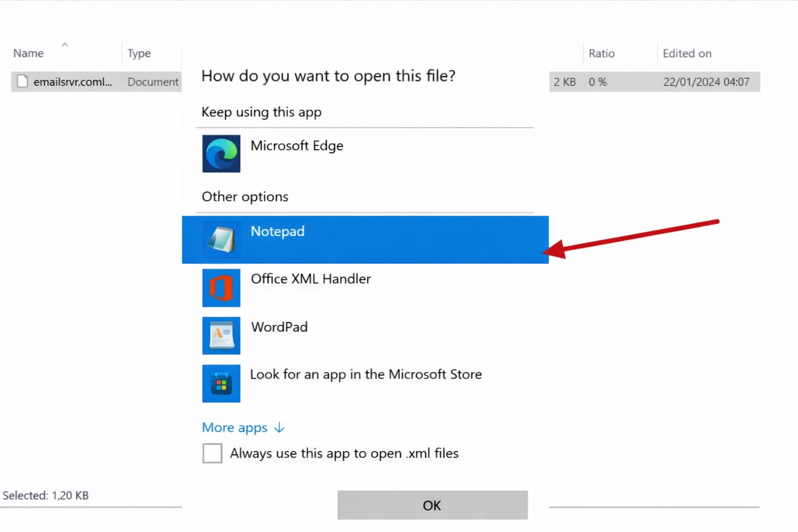Select the Notepad icon
Viewport: 798px width, 532px height.
click(221, 240)
